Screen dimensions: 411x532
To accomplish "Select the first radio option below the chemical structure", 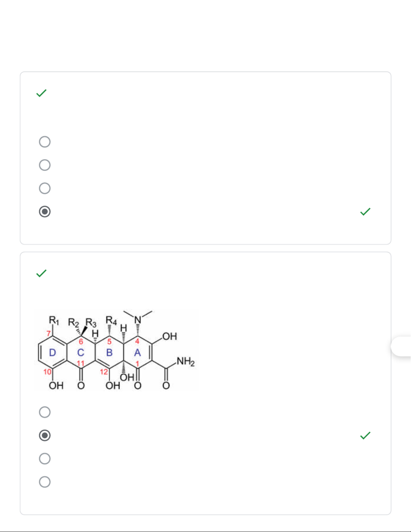I will pos(45,412).
